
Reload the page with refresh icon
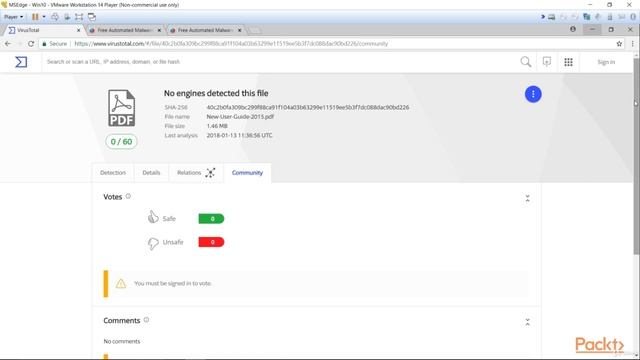click(x=31, y=44)
